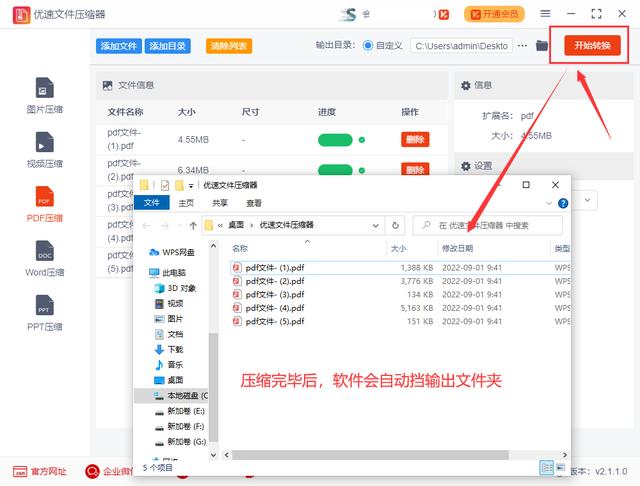Open 图片 folder in navigation pane
640x486 pixels.
[x=169, y=319]
